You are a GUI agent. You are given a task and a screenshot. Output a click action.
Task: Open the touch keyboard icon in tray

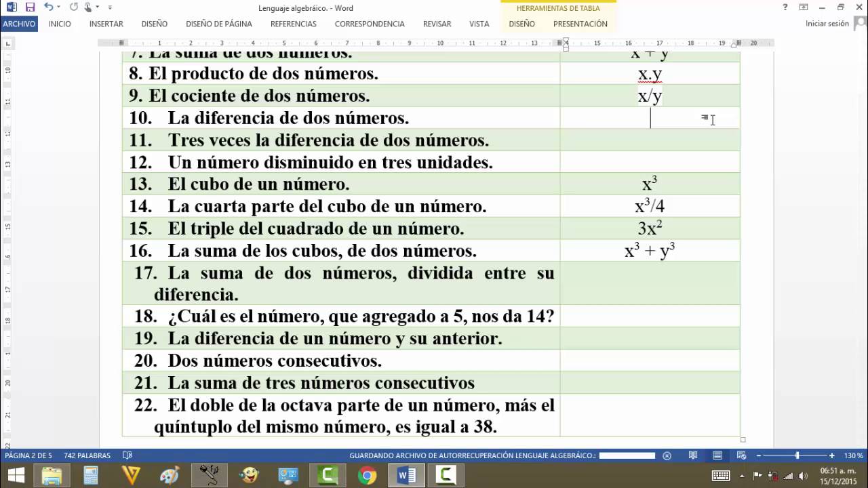pyautogui.click(x=720, y=476)
